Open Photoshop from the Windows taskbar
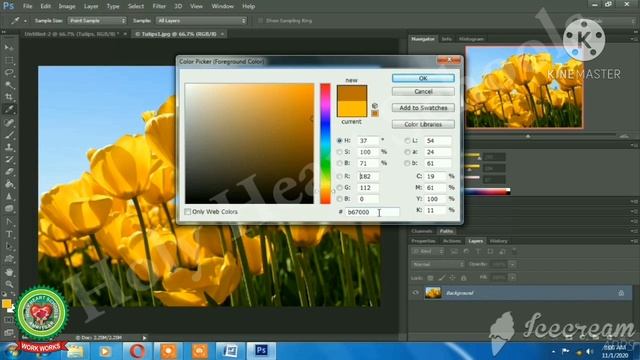The height and width of the screenshot is (360, 640). coord(261,351)
